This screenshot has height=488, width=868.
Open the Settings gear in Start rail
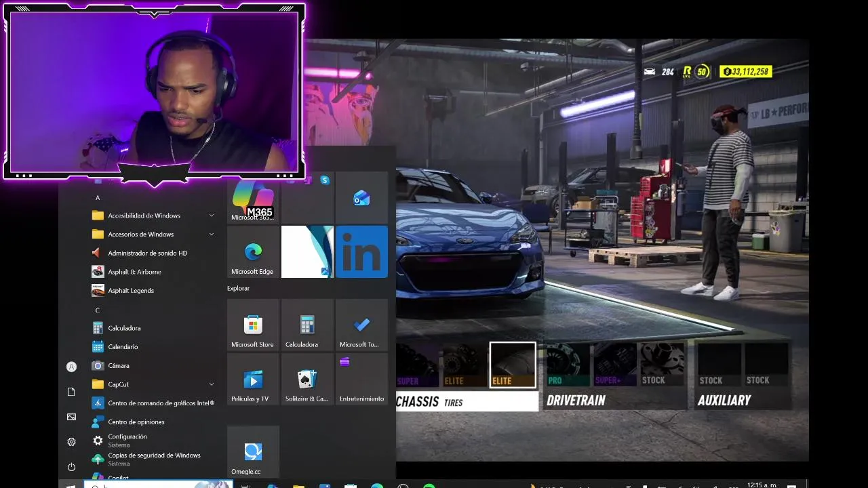pyautogui.click(x=71, y=442)
